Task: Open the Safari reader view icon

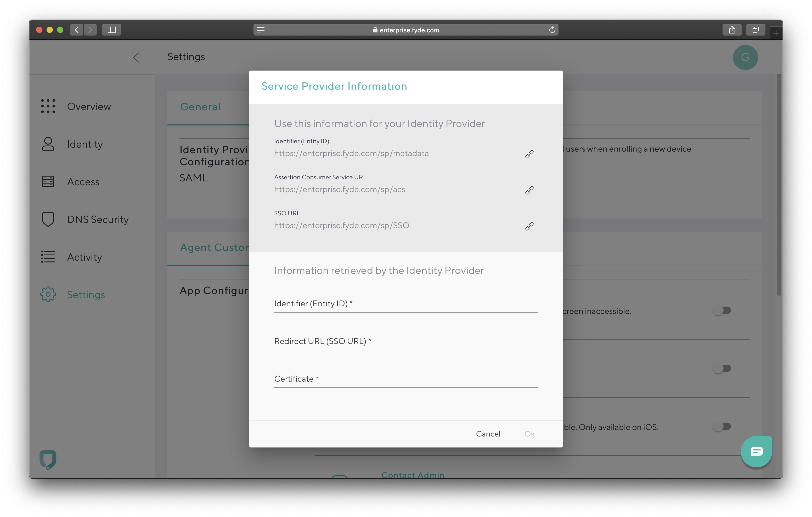Action: [261, 30]
